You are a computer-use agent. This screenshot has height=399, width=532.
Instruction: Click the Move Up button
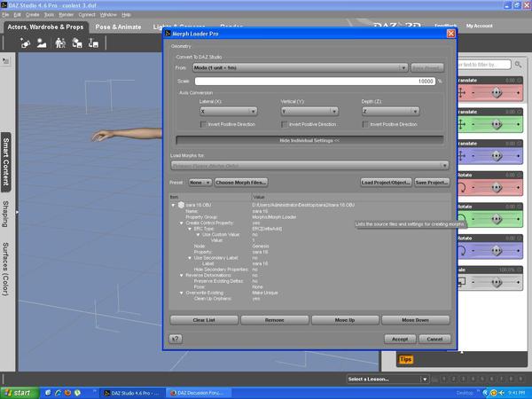[x=345, y=320]
